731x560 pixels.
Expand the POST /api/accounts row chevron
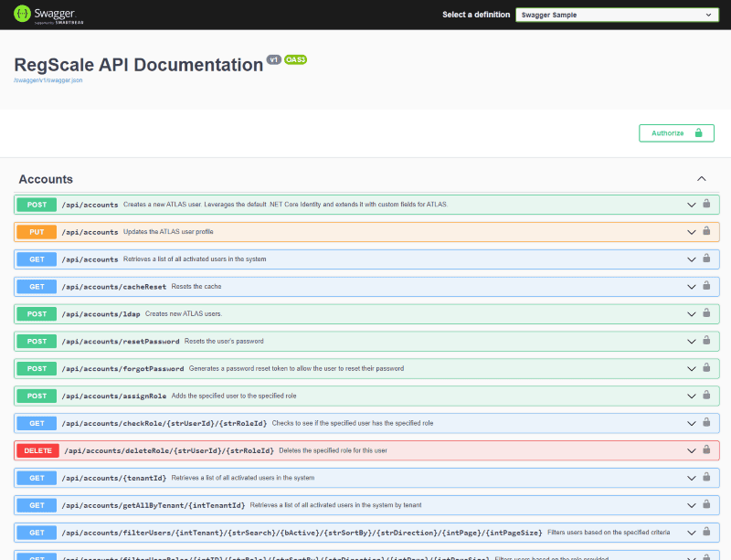(x=692, y=205)
